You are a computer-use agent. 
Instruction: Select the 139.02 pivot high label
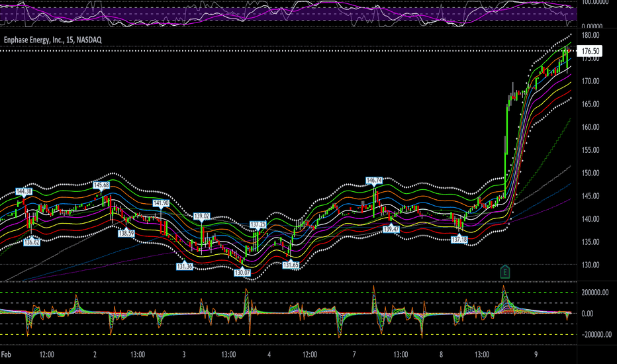click(x=201, y=216)
